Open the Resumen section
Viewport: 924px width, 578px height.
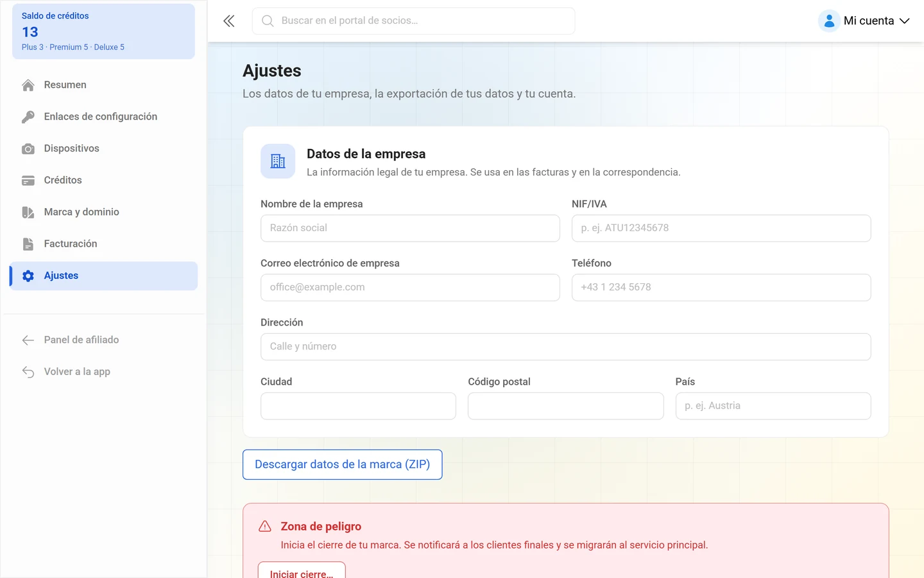103,85
